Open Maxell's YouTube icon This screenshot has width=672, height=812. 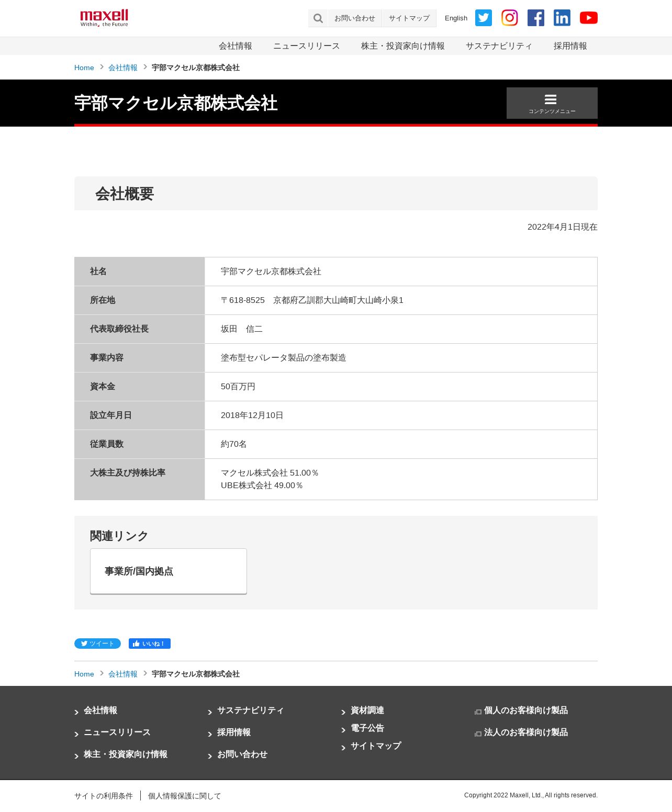pyautogui.click(x=589, y=18)
